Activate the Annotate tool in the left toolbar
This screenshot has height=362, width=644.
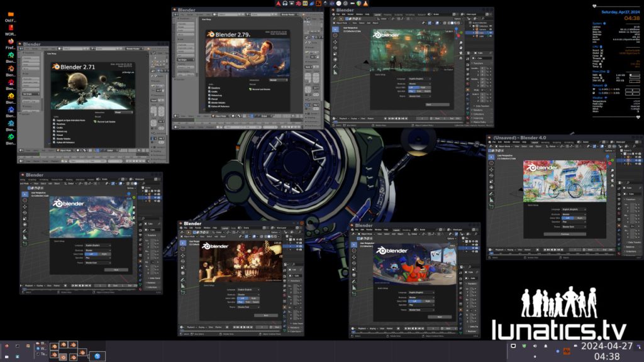coord(491,192)
